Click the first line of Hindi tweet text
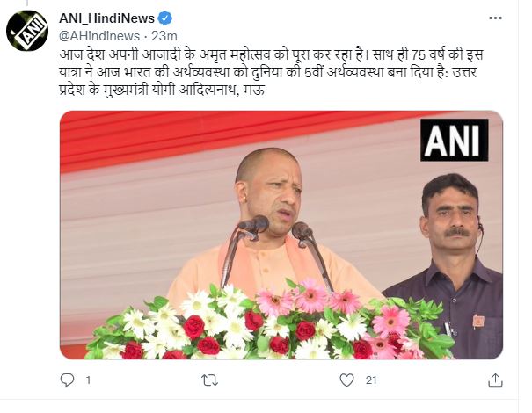 coord(271,55)
